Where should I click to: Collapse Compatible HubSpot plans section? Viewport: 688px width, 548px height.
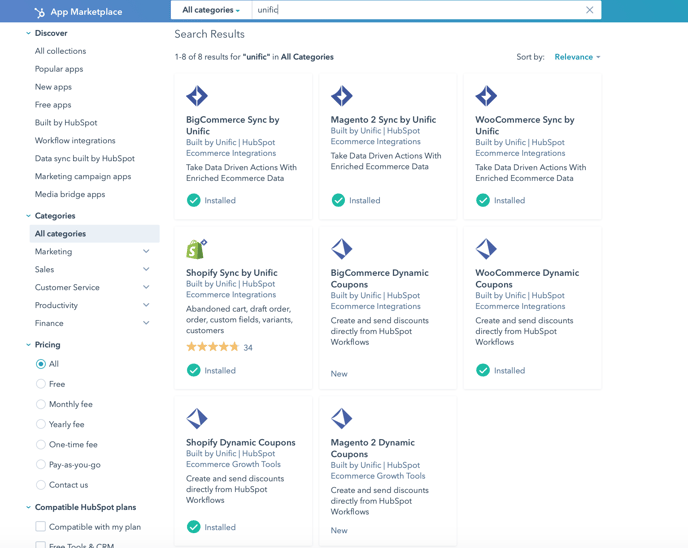[29, 507]
